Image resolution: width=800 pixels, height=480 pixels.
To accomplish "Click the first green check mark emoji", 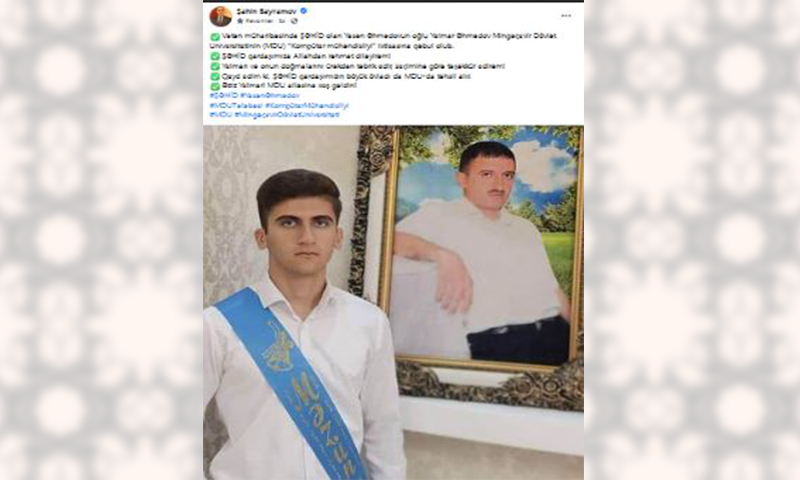I will click(x=215, y=37).
